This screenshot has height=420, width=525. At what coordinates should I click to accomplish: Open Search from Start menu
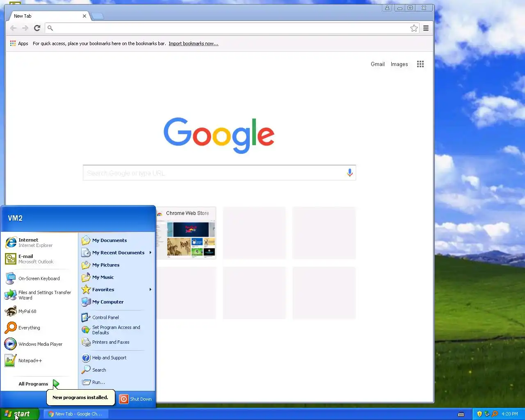[x=116, y=370]
